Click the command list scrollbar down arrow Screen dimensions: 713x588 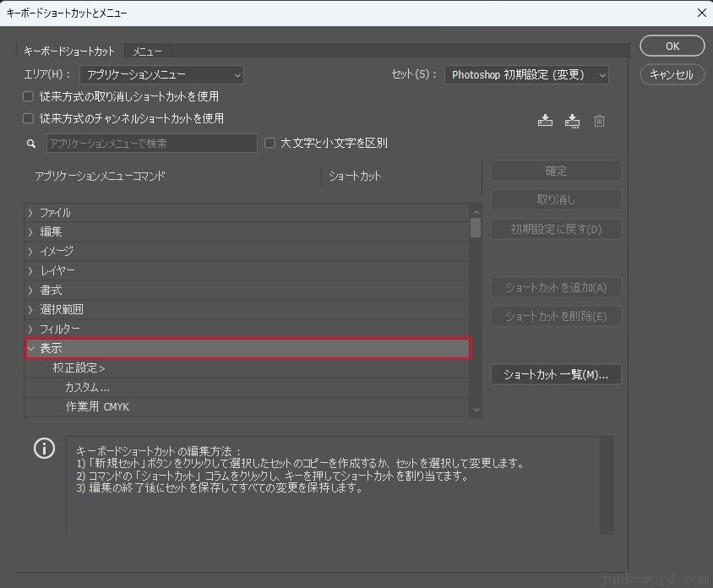click(476, 410)
